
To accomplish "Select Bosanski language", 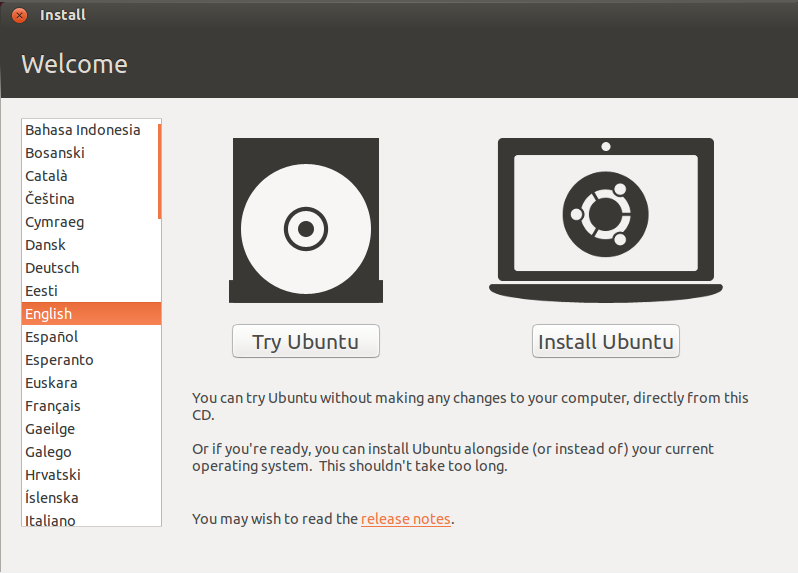I will 91,153.
